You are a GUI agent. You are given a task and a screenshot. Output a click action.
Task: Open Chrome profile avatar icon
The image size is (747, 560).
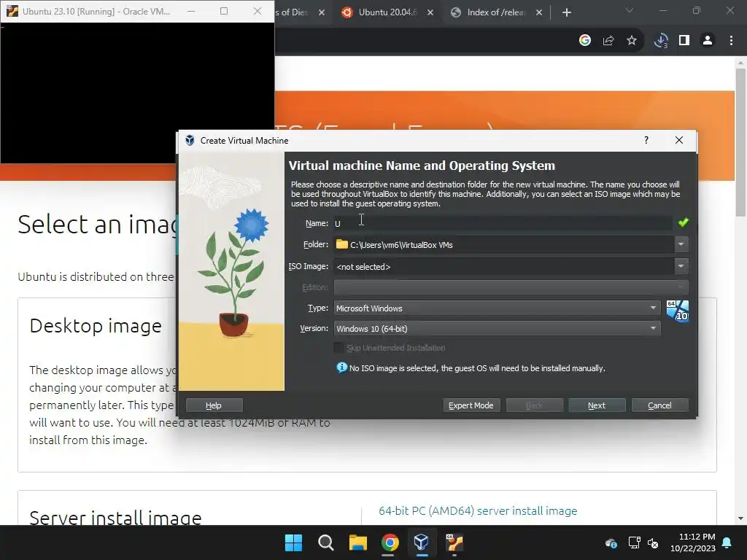pyautogui.click(x=708, y=41)
